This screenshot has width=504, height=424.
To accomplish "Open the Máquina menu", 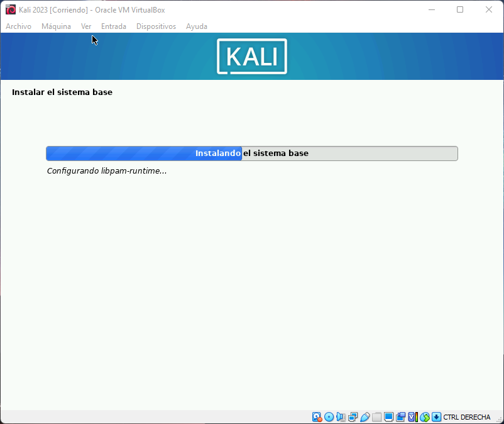I will coord(57,26).
